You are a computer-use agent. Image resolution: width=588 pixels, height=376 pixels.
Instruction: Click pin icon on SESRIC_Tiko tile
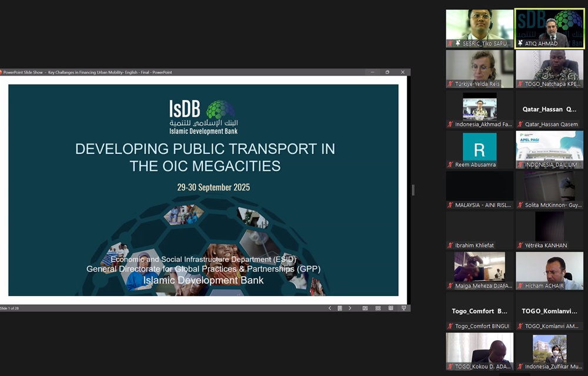click(x=450, y=43)
